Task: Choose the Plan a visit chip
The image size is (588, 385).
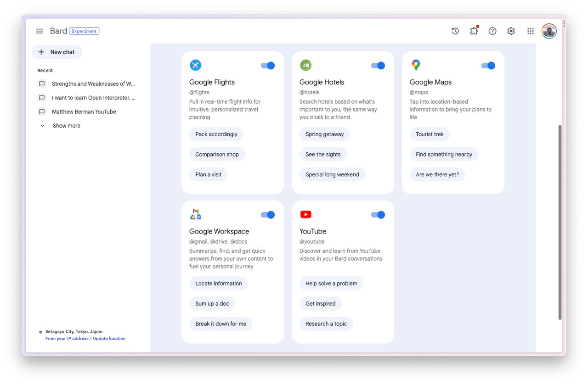Action: [x=209, y=175]
